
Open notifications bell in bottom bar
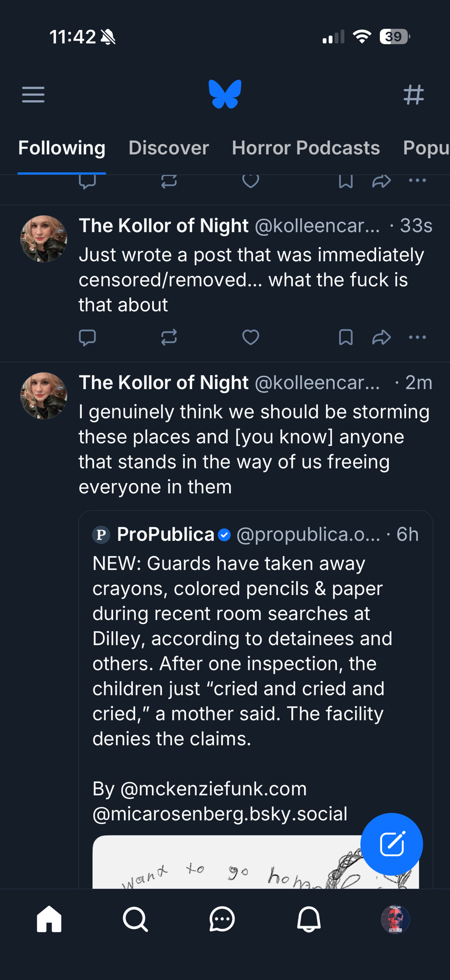(x=308, y=919)
